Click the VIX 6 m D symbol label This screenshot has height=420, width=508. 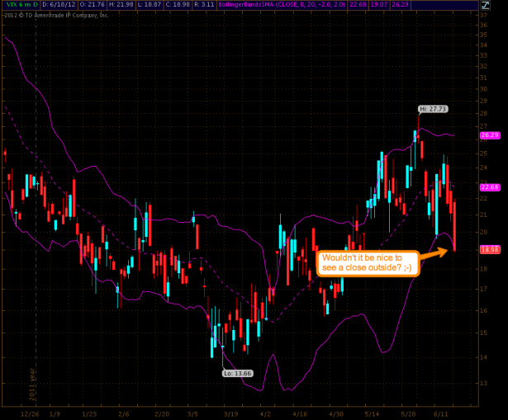click(x=19, y=5)
